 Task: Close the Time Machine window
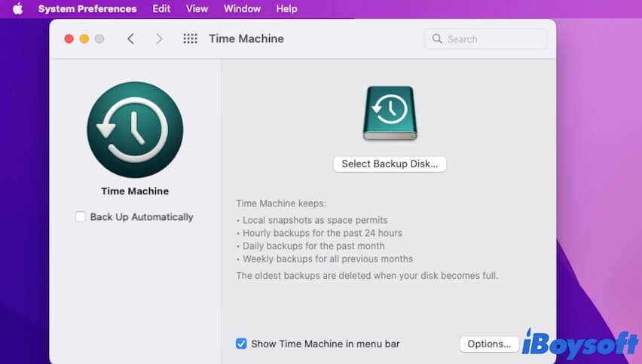(x=69, y=39)
